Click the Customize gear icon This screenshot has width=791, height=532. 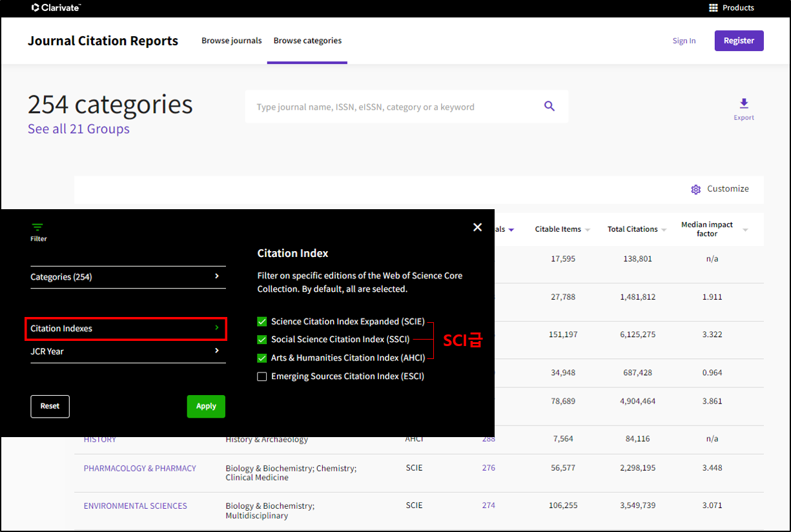coord(695,189)
